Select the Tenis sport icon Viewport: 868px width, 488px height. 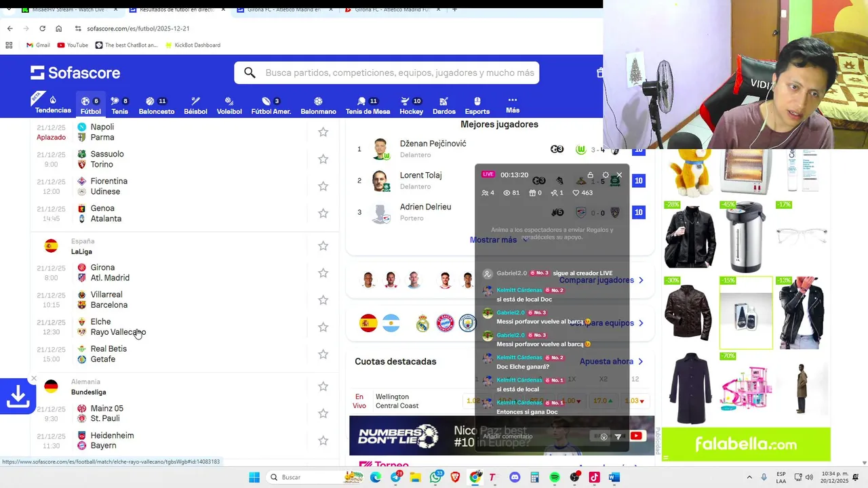[115, 101]
